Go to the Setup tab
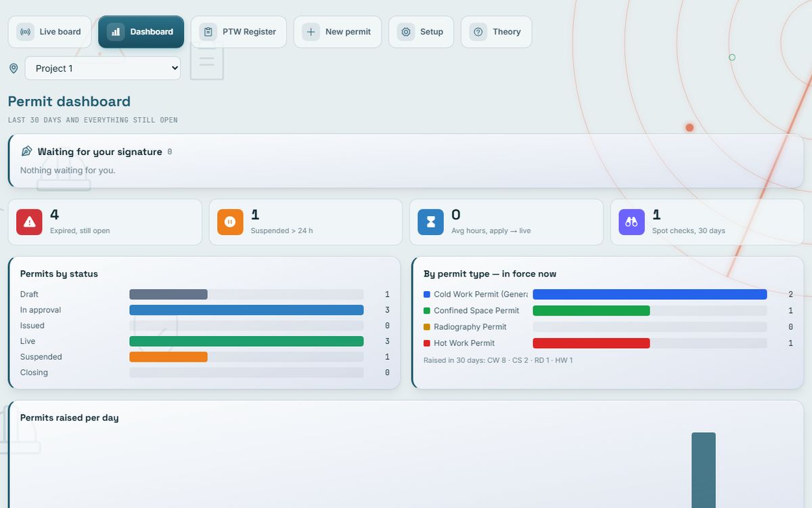Screen dimensions: 812x508 [422, 32]
